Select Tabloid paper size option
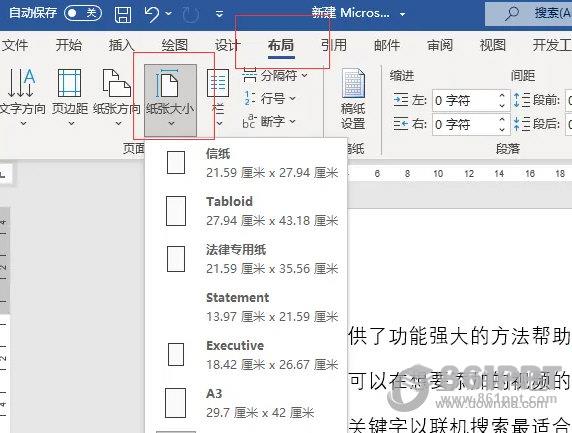The image size is (572, 433). point(246,211)
